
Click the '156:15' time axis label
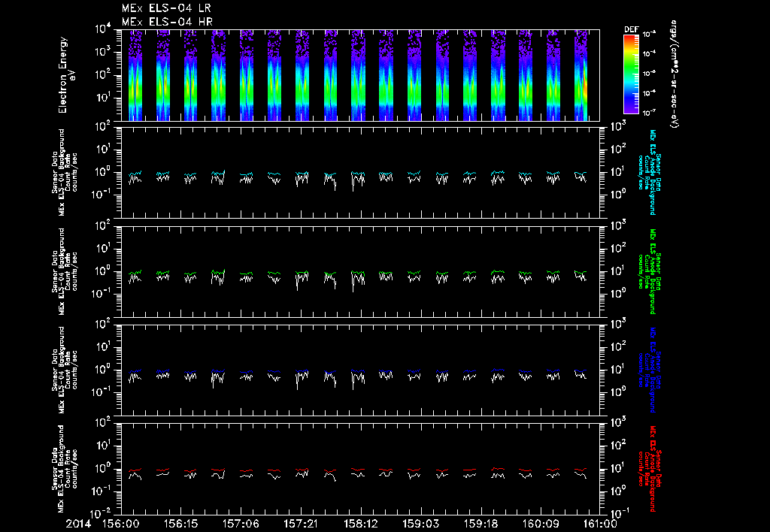[x=180, y=524]
